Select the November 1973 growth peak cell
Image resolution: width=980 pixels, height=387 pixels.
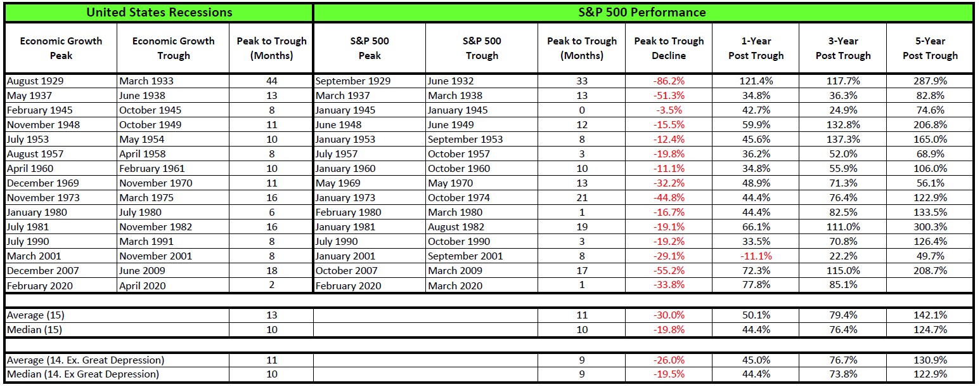tap(61, 198)
